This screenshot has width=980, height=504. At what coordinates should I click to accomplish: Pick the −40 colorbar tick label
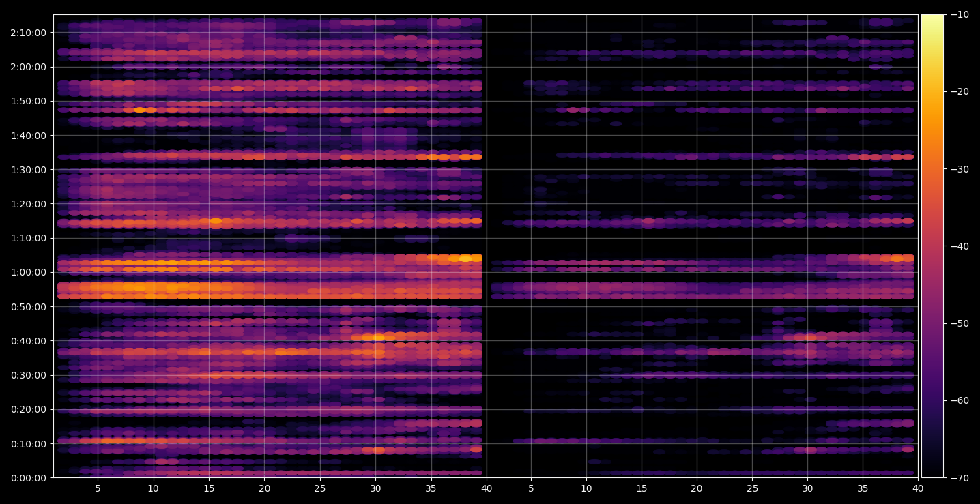point(959,246)
